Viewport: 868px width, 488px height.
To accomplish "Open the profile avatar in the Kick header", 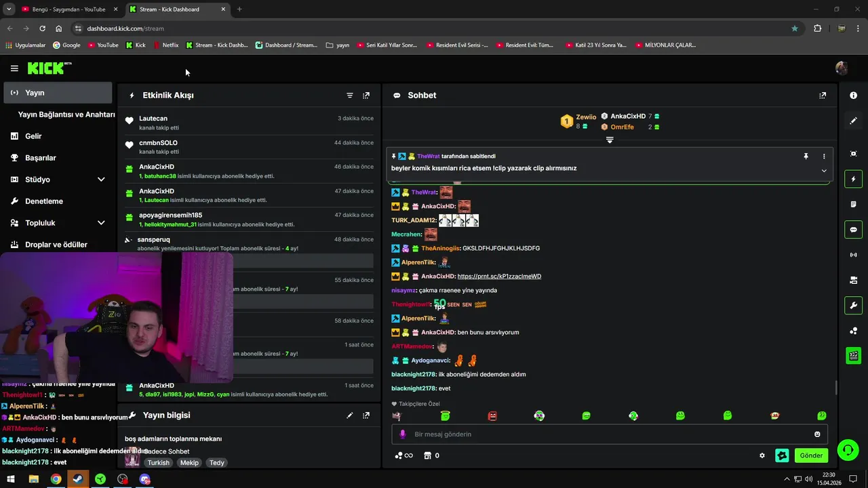I will (842, 68).
